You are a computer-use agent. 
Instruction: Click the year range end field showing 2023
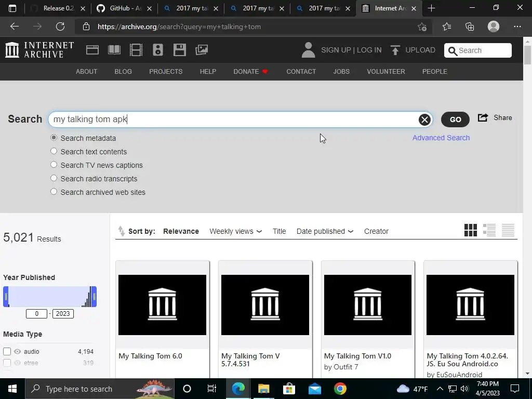point(63,313)
